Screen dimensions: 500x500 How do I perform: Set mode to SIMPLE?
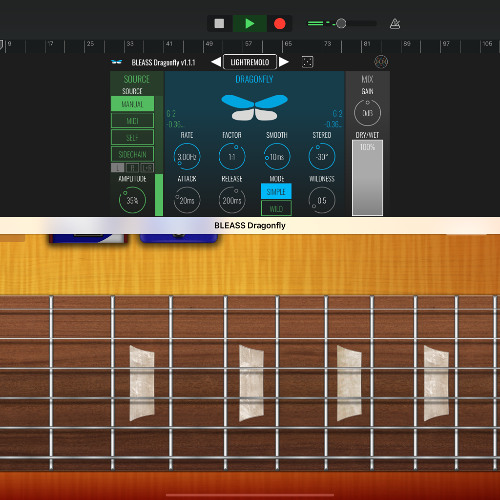coord(276,191)
